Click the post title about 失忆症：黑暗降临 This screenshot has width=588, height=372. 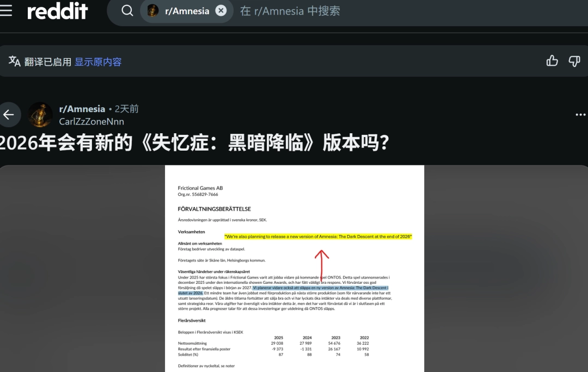tap(194, 142)
